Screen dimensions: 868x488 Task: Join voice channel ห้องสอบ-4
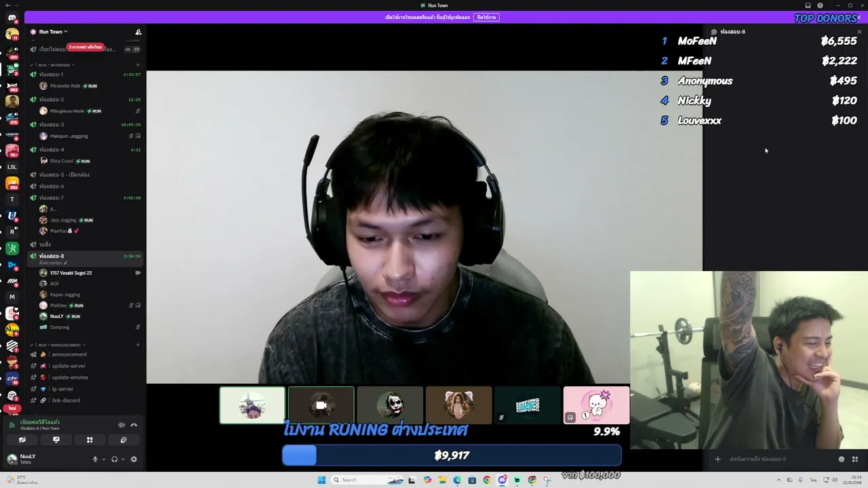click(x=85, y=150)
